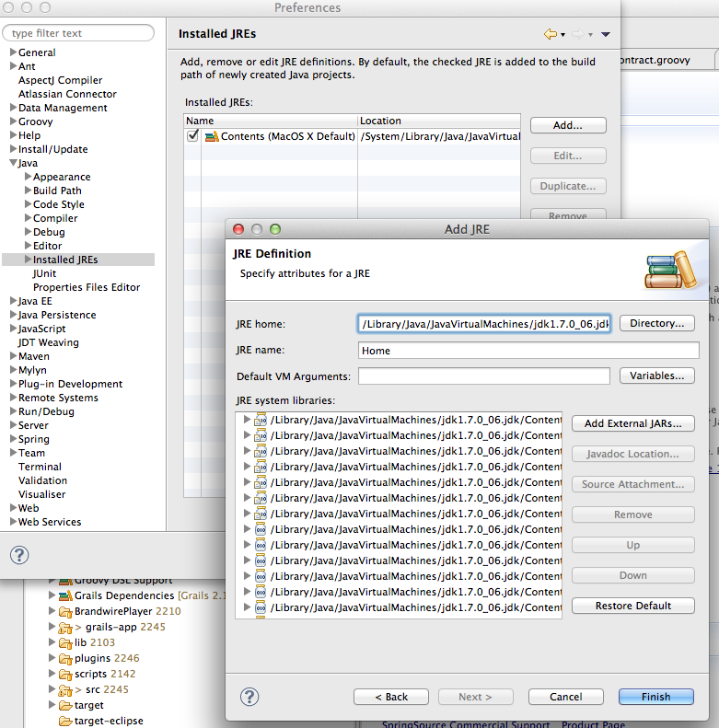
Task: Select Installed JREs in preferences tree
Action: 65,260
